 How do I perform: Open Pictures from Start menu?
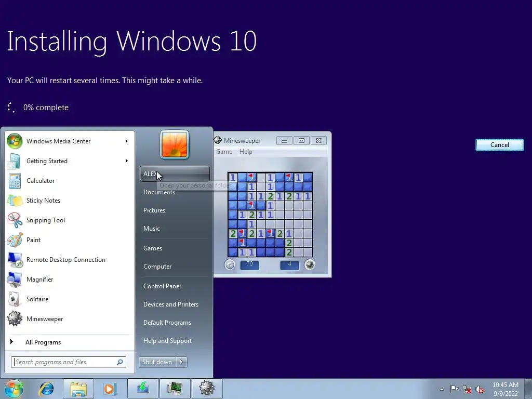click(x=175, y=210)
